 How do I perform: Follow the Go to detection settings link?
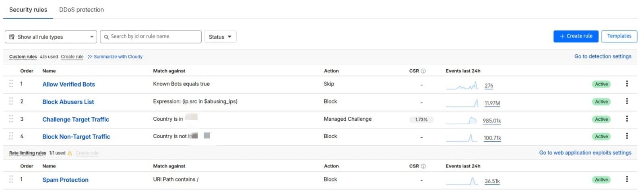pyautogui.click(x=603, y=56)
